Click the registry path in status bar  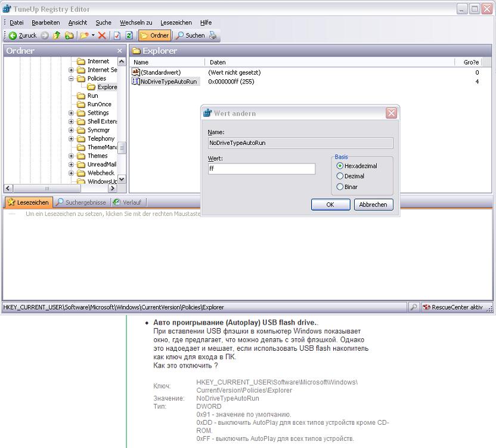[113, 307]
